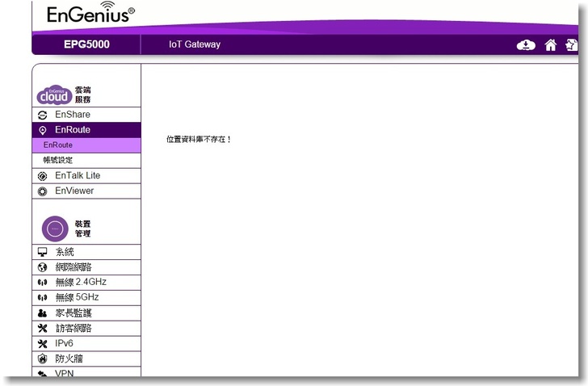Screen dimensions: 588x386
Task: Click the 雲端服務 section heading
Action: [83, 94]
